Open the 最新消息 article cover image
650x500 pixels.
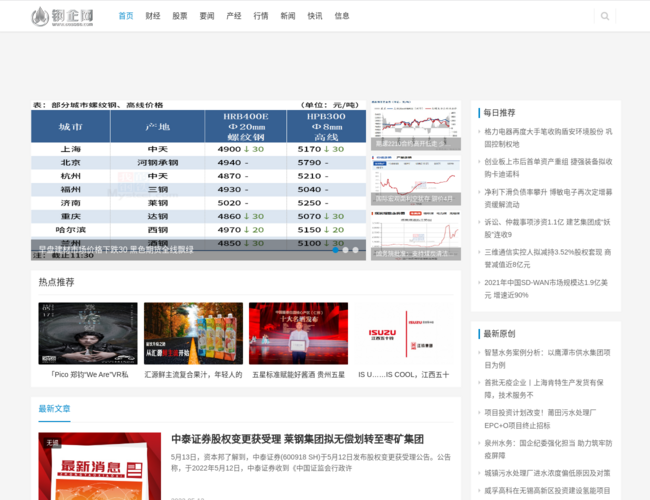click(99, 466)
